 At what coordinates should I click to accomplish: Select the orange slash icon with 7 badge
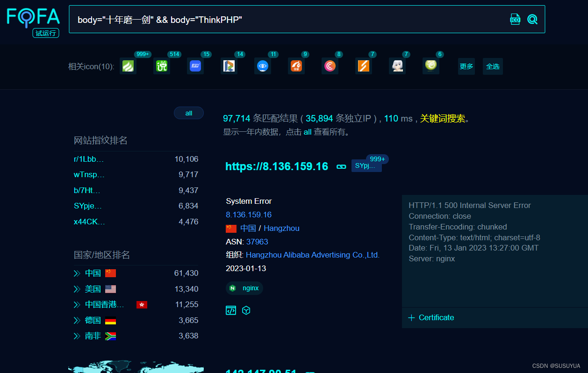click(x=364, y=66)
